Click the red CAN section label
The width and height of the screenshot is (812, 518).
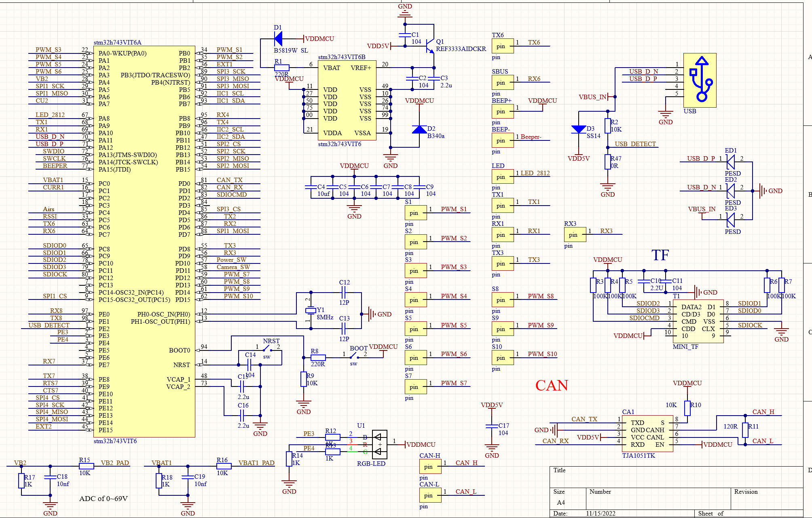tap(553, 386)
